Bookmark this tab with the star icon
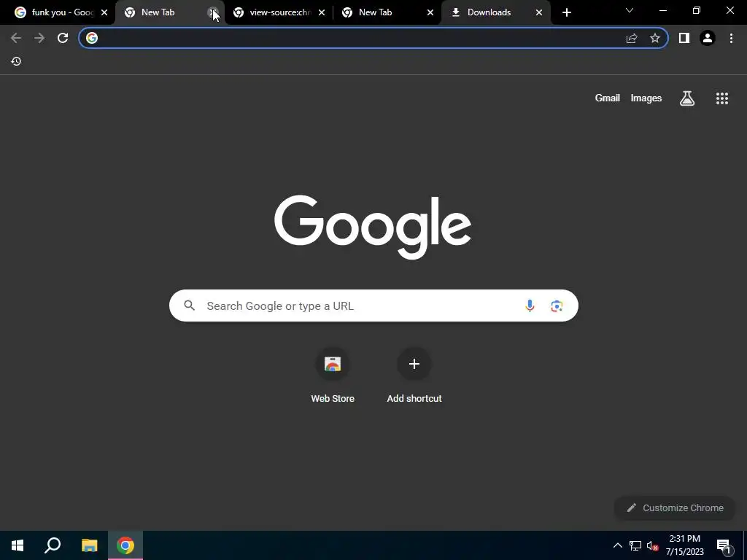This screenshot has width=747, height=560. (655, 38)
